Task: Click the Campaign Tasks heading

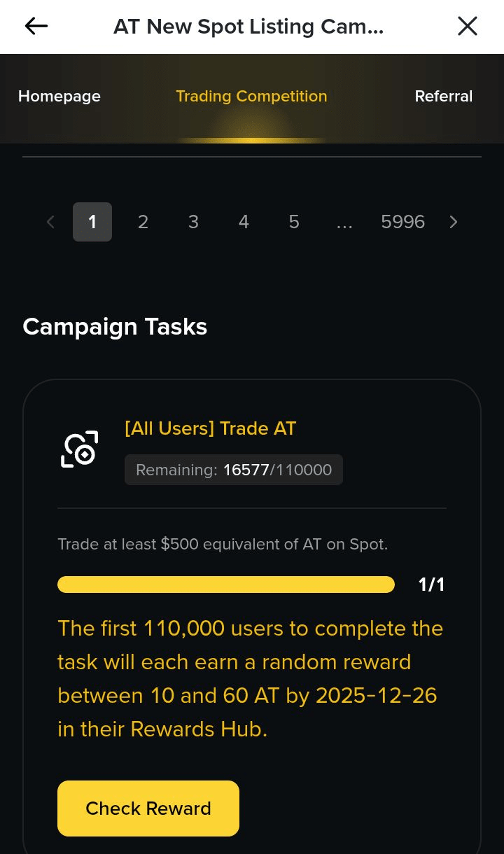Action: 115,327
